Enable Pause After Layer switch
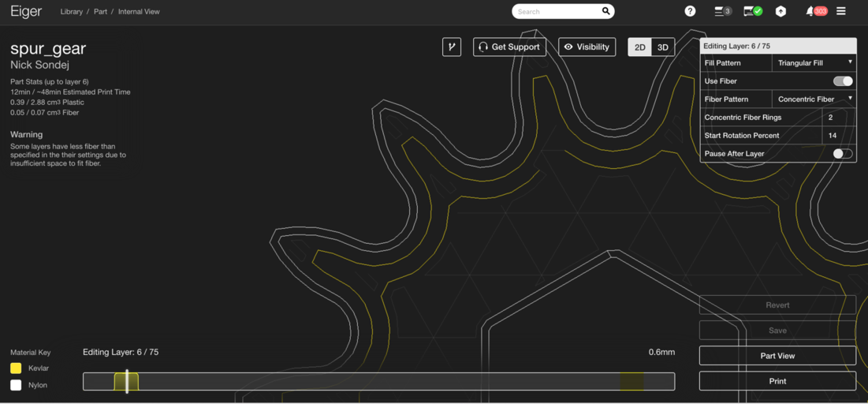Image resolution: width=868 pixels, height=404 pixels. (x=842, y=154)
